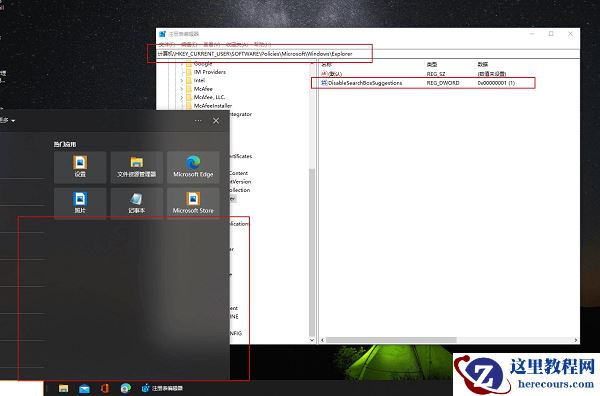
Task: Open the 文件(F) menu in Registry Editor
Action: [167, 44]
